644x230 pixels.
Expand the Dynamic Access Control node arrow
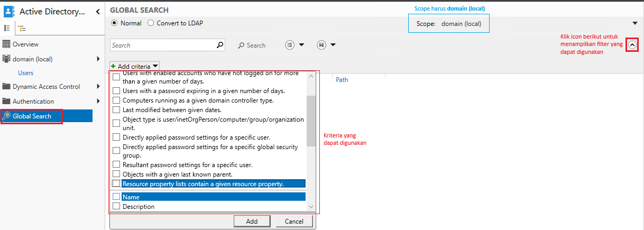pos(98,87)
